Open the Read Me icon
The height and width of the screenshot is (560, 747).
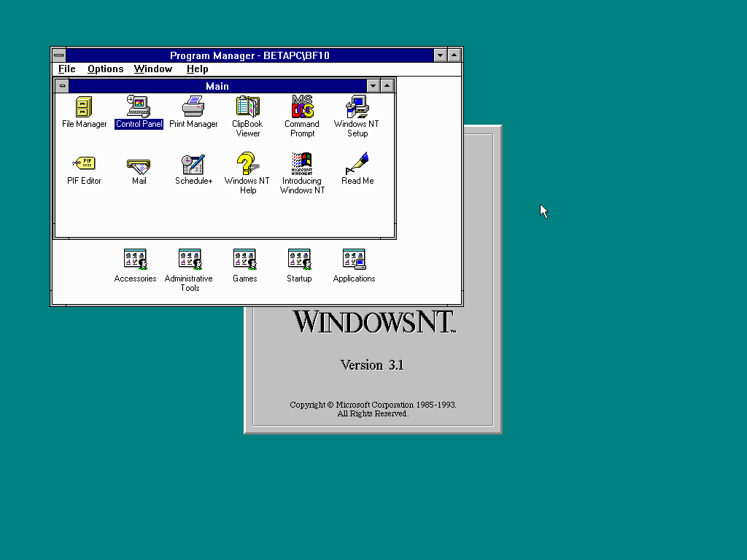click(x=357, y=164)
